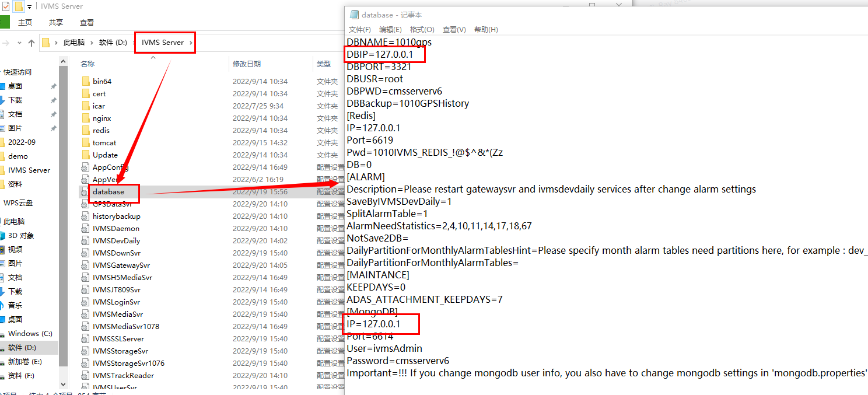Select 新加卷 (E:) drive in sidebar

(24, 362)
